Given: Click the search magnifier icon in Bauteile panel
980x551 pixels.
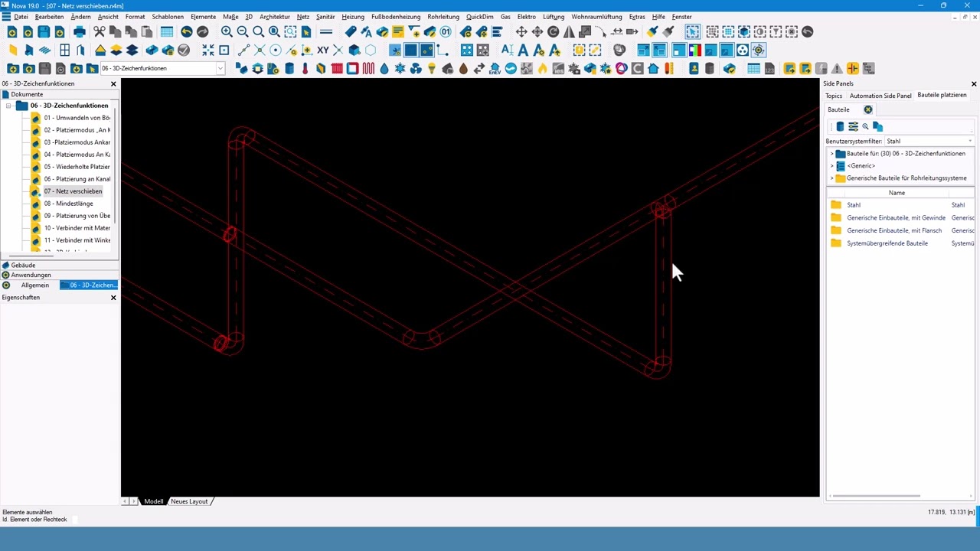Looking at the screenshot, I should (x=865, y=126).
